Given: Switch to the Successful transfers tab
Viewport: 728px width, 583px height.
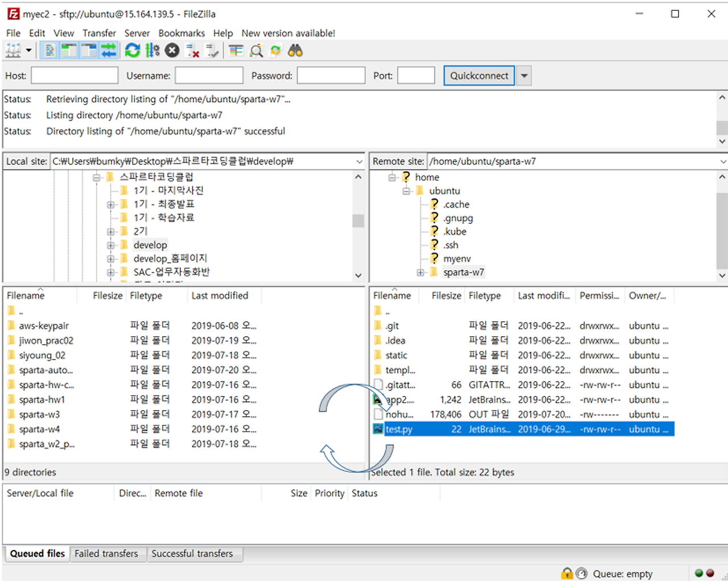Looking at the screenshot, I should [x=192, y=553].
